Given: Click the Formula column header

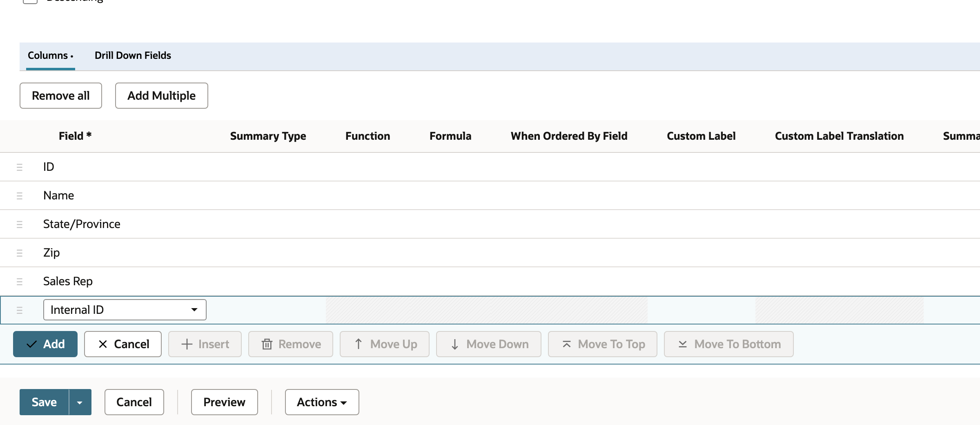Looking at the screenshot, I should click(x=450, y=136).
